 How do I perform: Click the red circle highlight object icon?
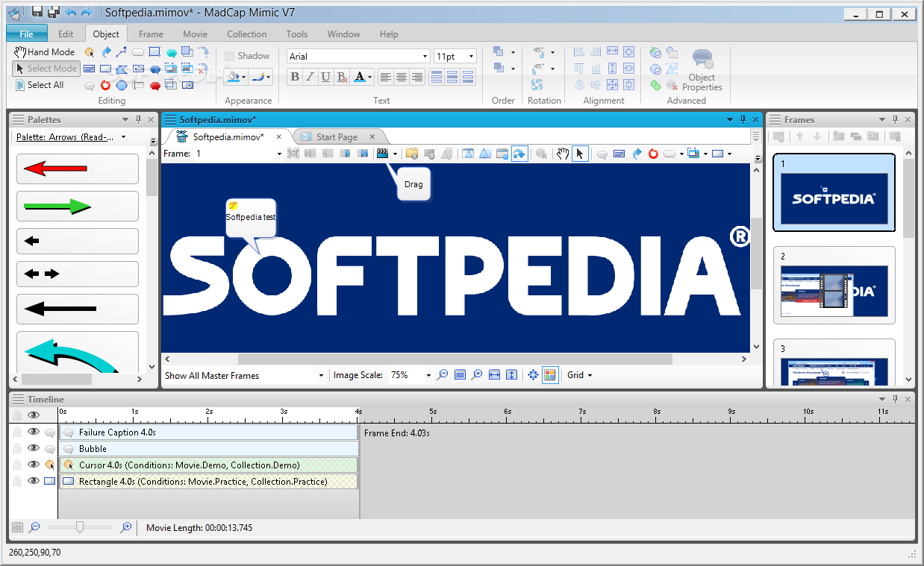click(x=106, y=85)
